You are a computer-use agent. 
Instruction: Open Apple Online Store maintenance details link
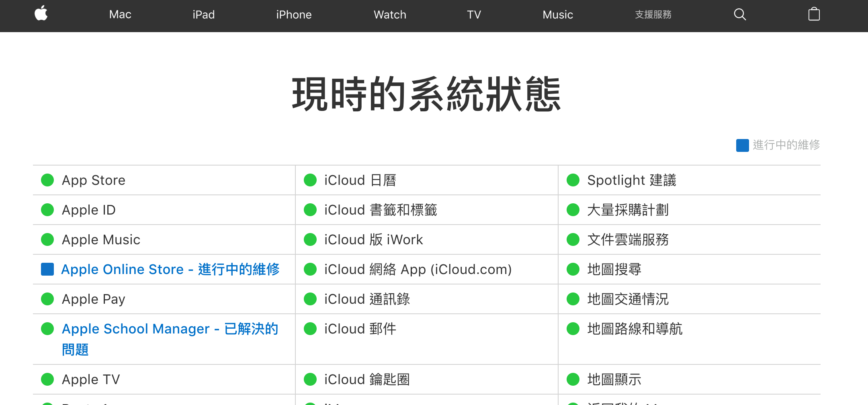click(x=170, y=269)
